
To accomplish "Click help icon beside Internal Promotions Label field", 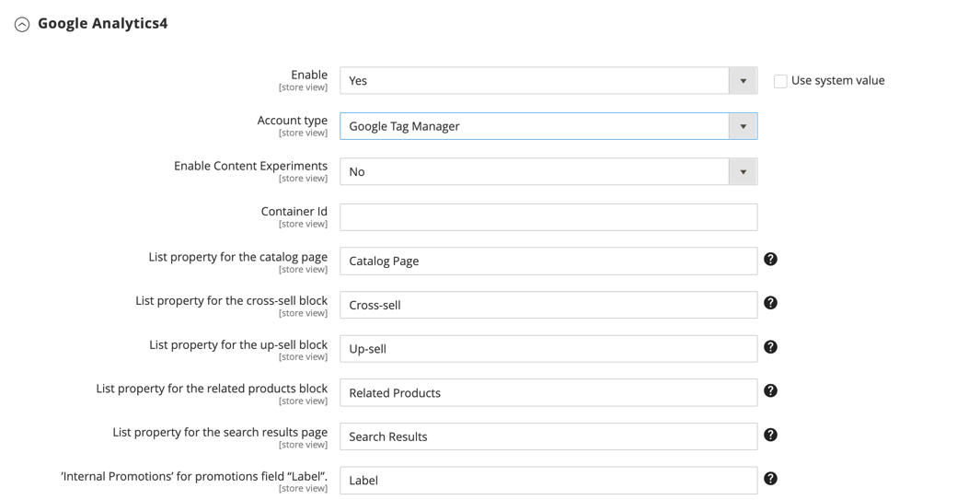I will click(x=770, y=479).
